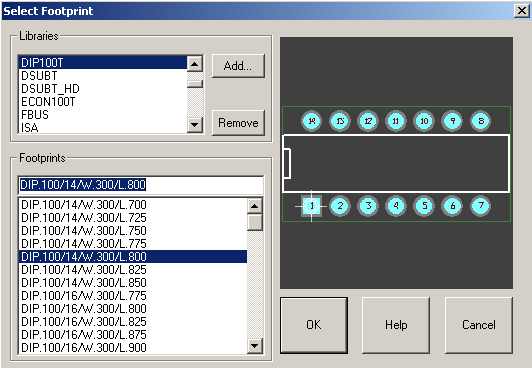The image size is (532, 368).
Task: Click pad 13 in footprint preview
Action: (x=340, y=121)
